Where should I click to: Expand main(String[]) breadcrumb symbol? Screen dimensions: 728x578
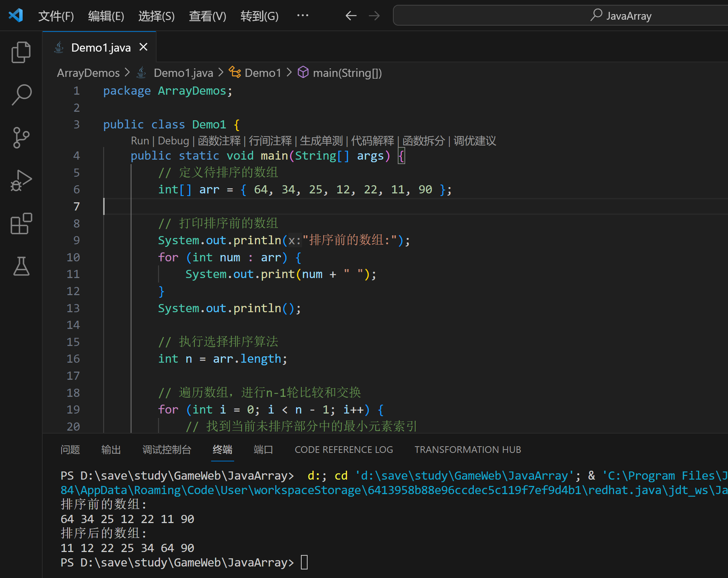[347, 73]
